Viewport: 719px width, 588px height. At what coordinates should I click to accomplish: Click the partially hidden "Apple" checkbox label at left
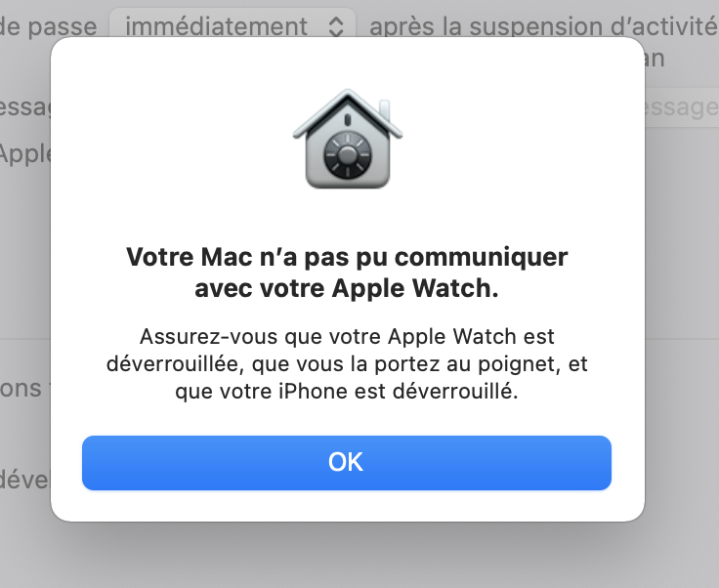pyautogui.click(x=25, y=154)
